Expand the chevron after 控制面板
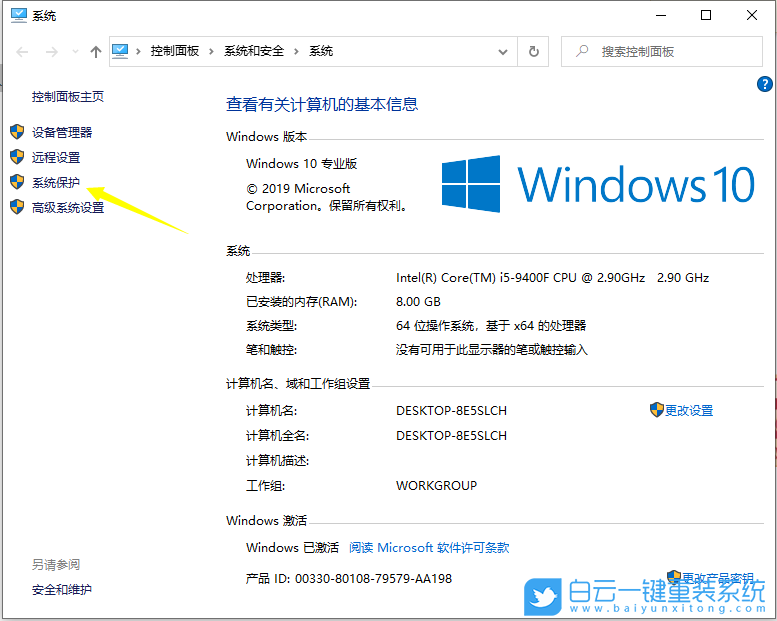777x621 pixels. click(x=212, y=52)
